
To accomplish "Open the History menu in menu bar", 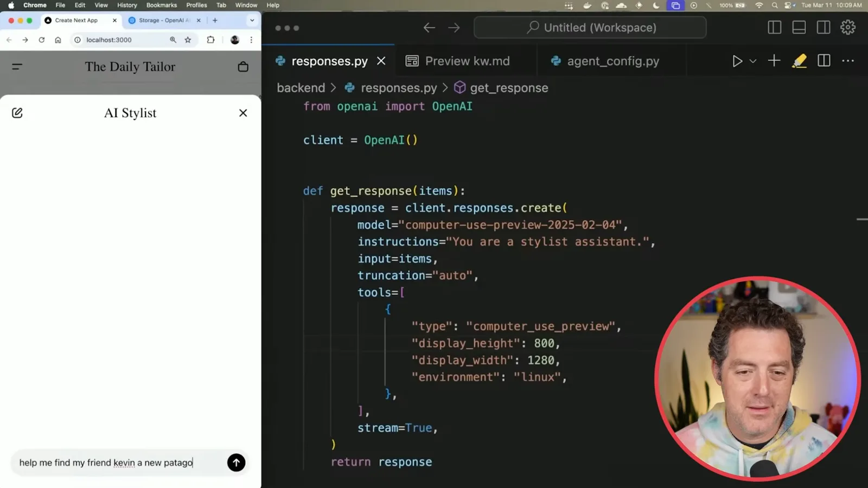I will point(127,5).
